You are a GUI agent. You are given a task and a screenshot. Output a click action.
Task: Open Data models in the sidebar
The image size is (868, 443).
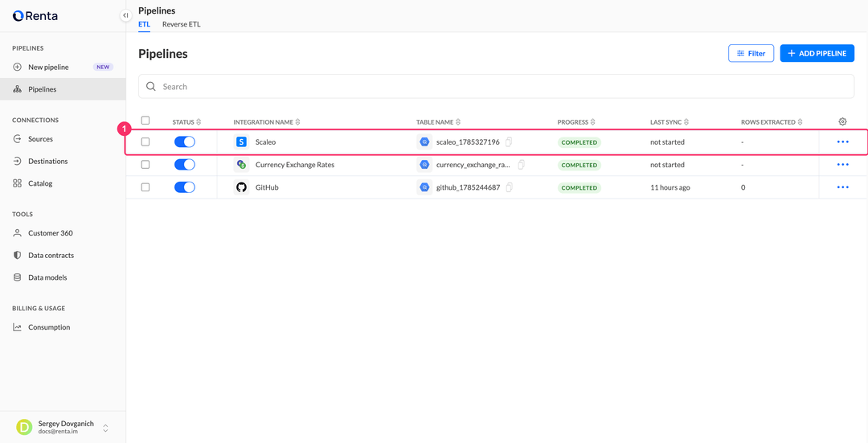pos(63,277)
